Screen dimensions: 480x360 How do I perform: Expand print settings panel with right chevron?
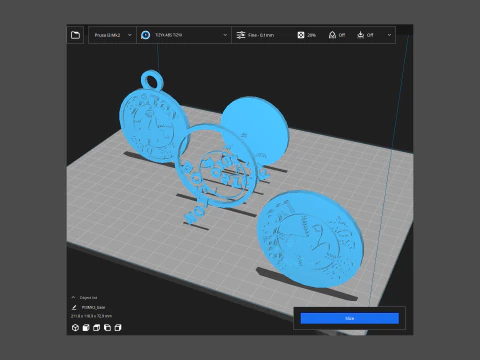389,35
